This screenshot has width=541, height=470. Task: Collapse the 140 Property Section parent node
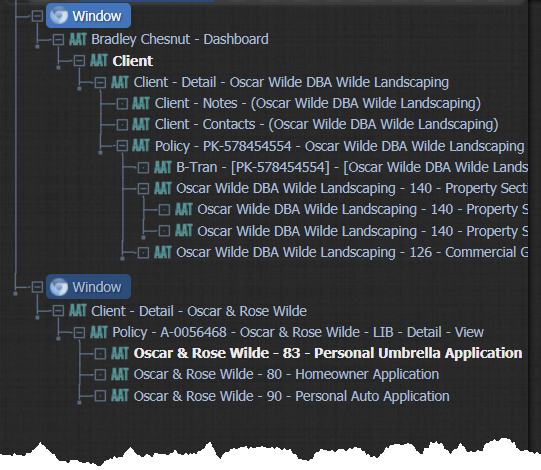pos(143,188)
